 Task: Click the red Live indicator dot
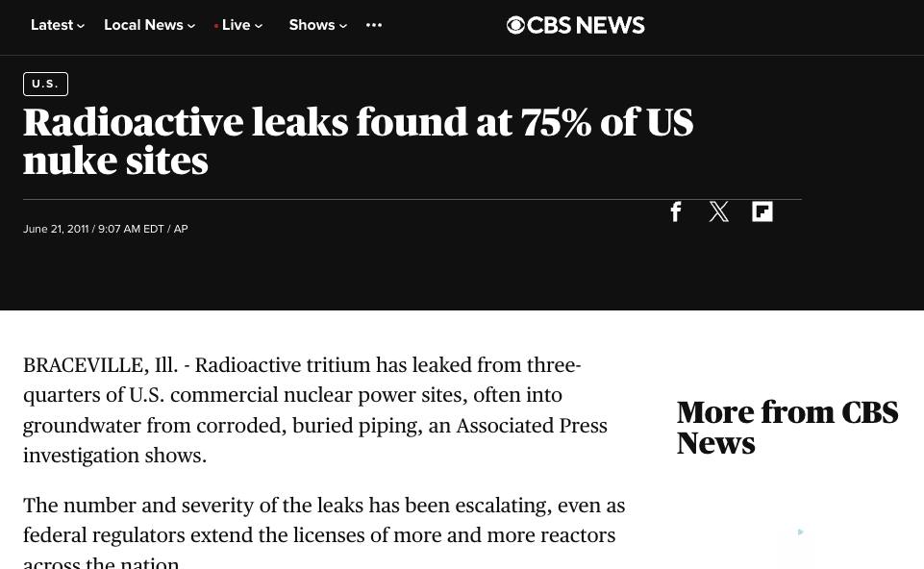216,27
